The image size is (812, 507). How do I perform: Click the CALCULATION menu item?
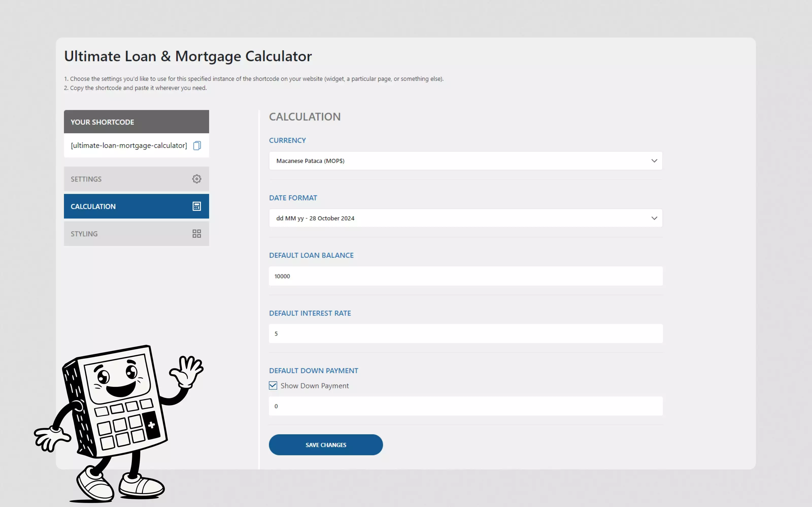point(137,206)
